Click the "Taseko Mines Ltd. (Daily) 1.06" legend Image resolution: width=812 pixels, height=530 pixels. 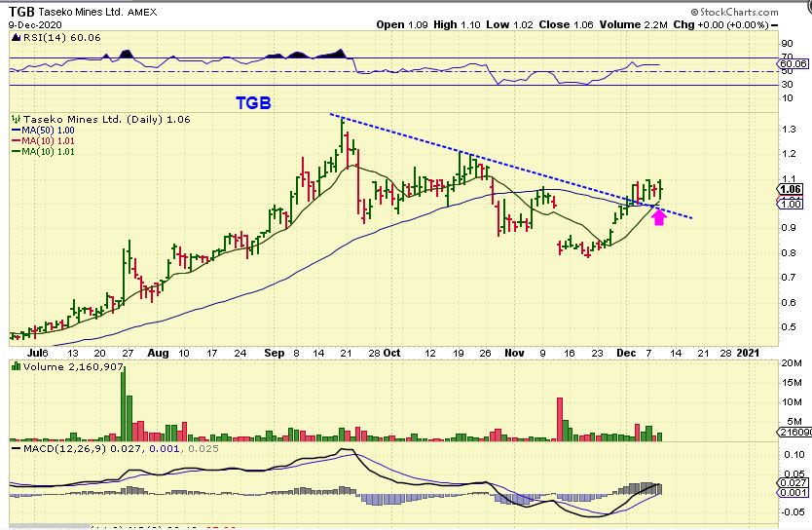107,119
